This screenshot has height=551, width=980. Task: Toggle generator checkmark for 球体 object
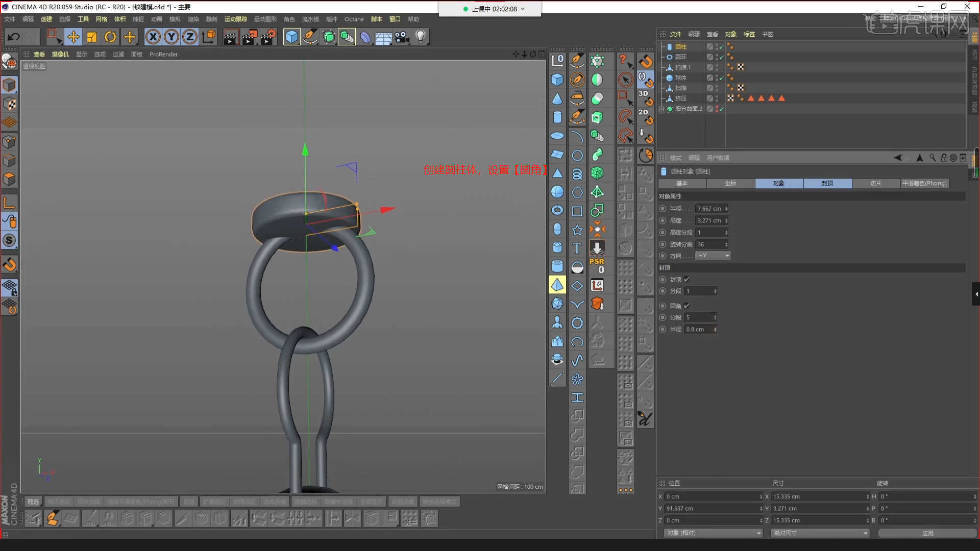click(721, 78)
